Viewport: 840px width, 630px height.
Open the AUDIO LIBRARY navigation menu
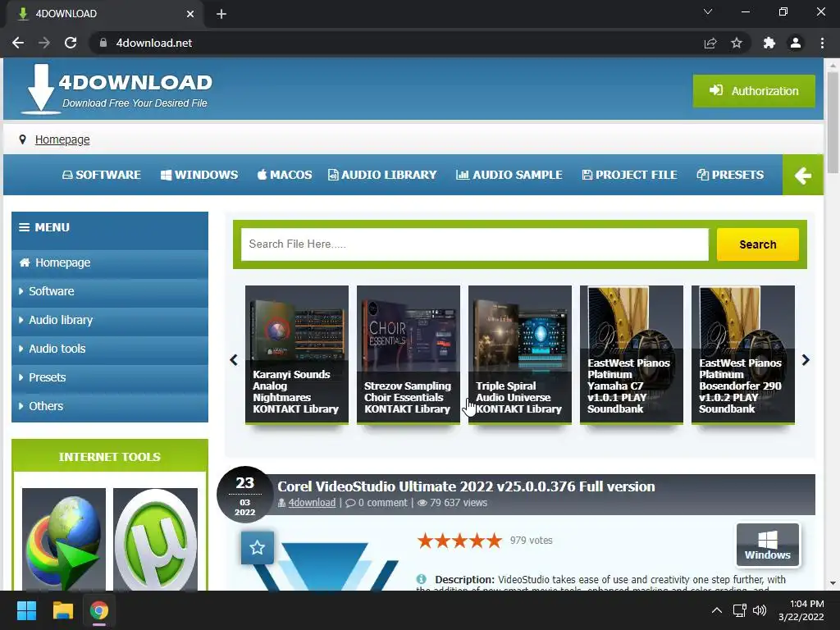382,175
